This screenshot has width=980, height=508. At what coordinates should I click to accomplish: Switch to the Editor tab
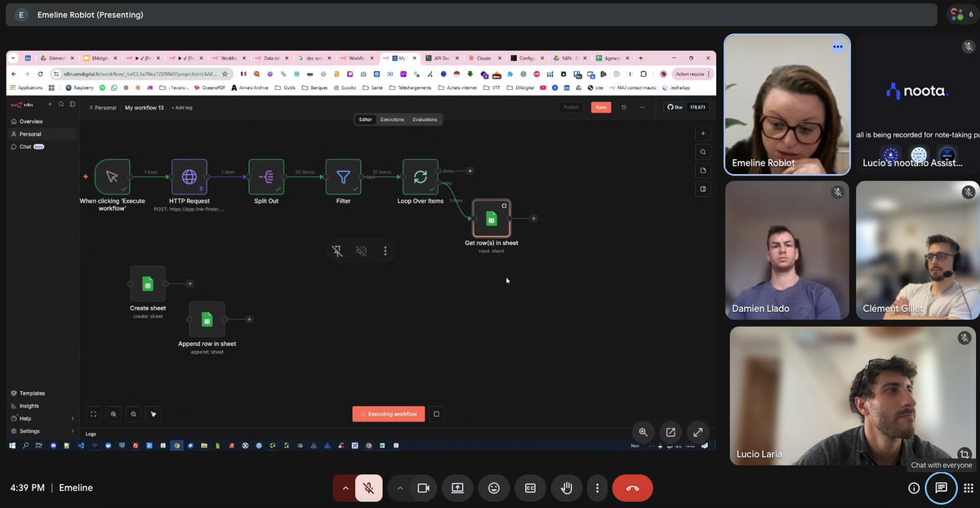pos(365,119)
